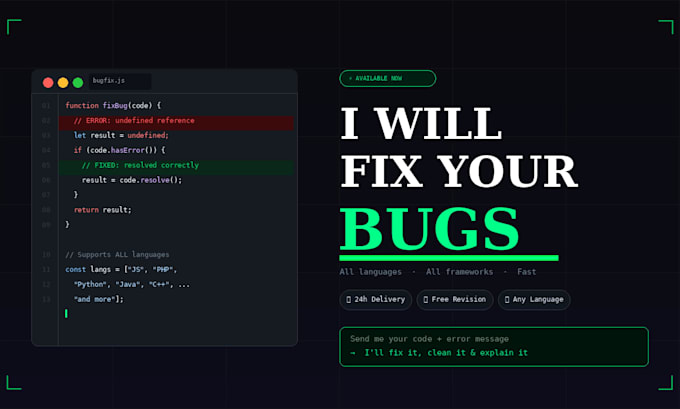The image size is (680, 409).
Task: Click the 'All frameworks' subtitle text
Action: [459, 272]
